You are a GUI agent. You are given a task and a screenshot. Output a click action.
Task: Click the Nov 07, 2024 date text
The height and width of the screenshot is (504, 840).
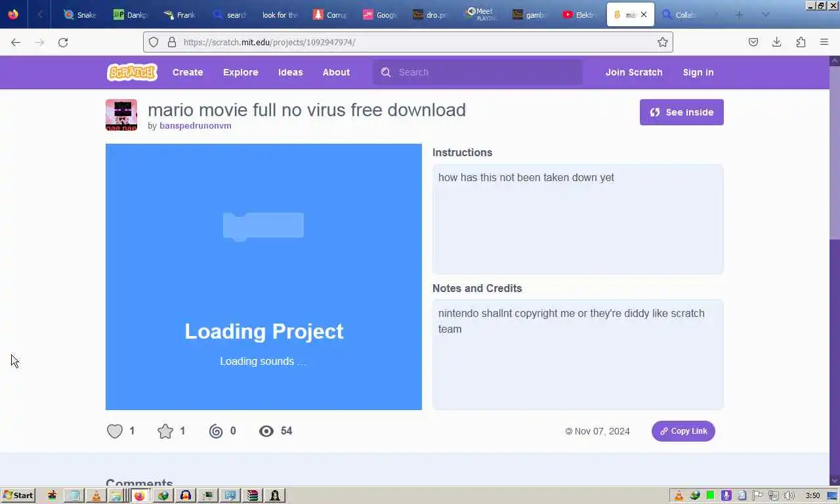click(x=602, y=431)
